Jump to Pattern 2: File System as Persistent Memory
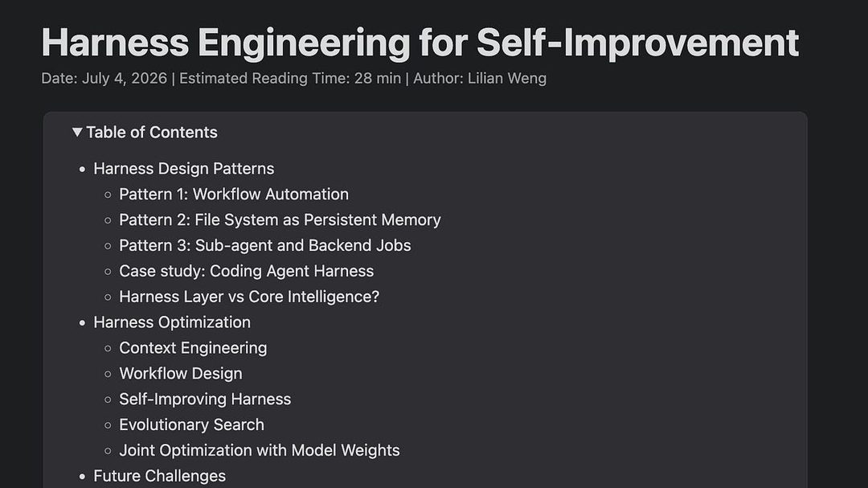 pos(280,220)
